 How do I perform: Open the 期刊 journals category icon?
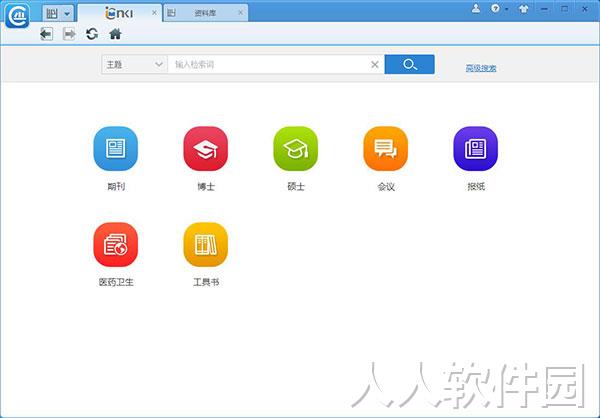pyautogui.click(x=116, y=149)
